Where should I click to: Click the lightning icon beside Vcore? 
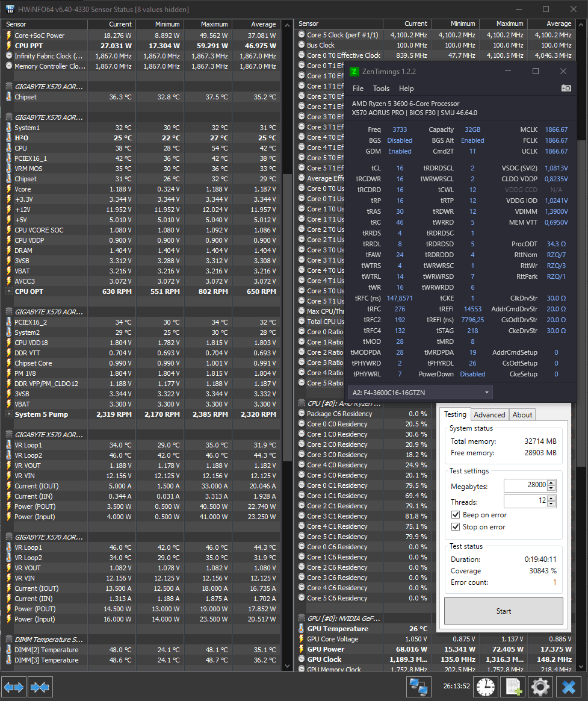pos(8,189)
